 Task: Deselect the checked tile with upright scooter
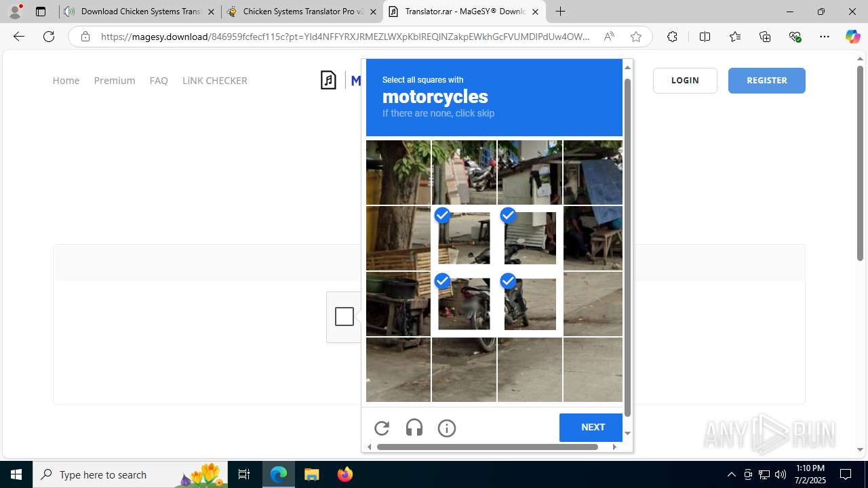point(530,304)
